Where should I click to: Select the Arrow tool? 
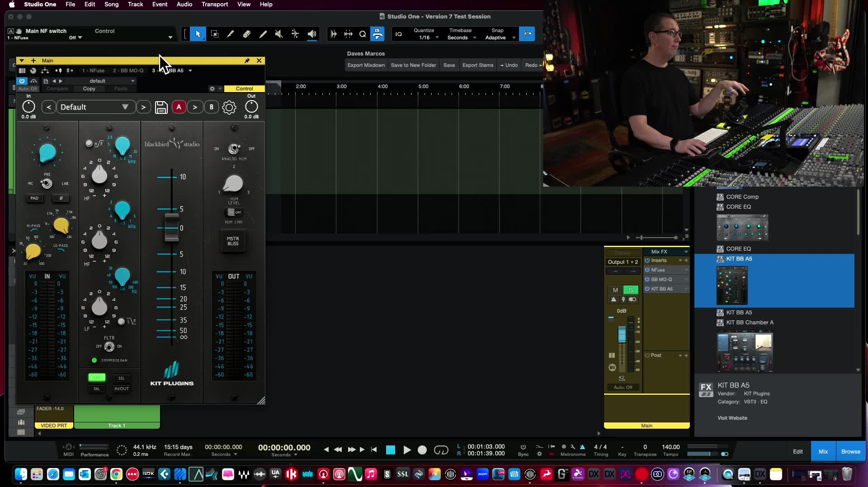pyautogui.click(x=198, y=34)
